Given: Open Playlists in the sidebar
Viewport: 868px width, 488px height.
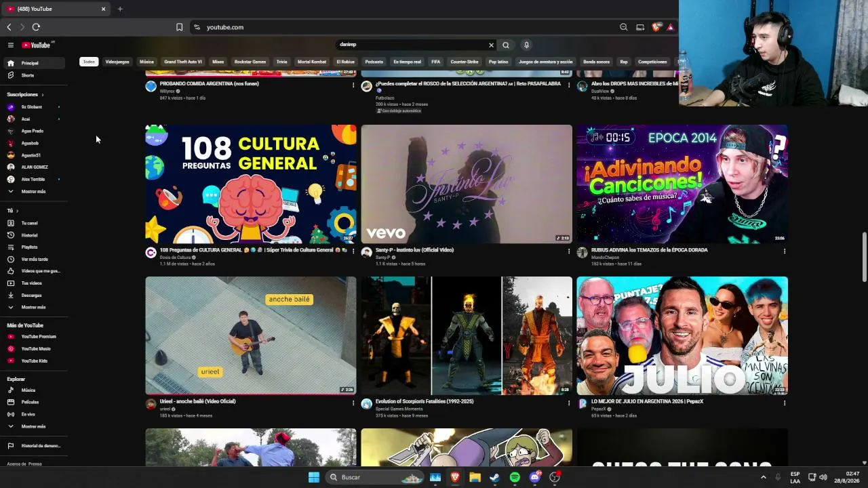Looking at the screenshot, I should (29, 247).
